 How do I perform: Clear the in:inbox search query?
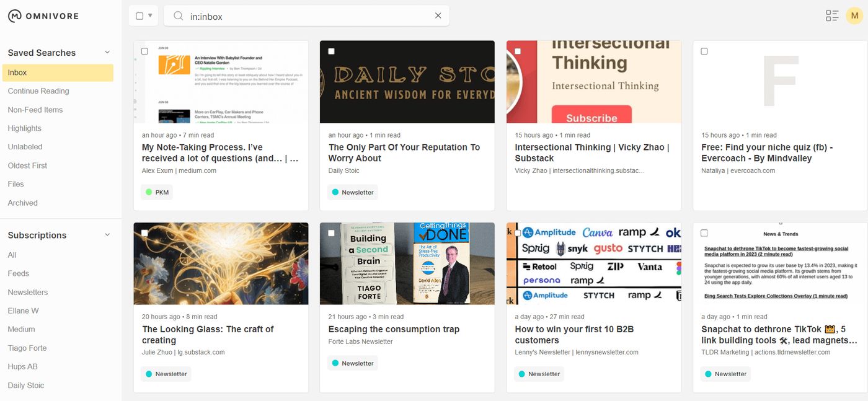438,16
